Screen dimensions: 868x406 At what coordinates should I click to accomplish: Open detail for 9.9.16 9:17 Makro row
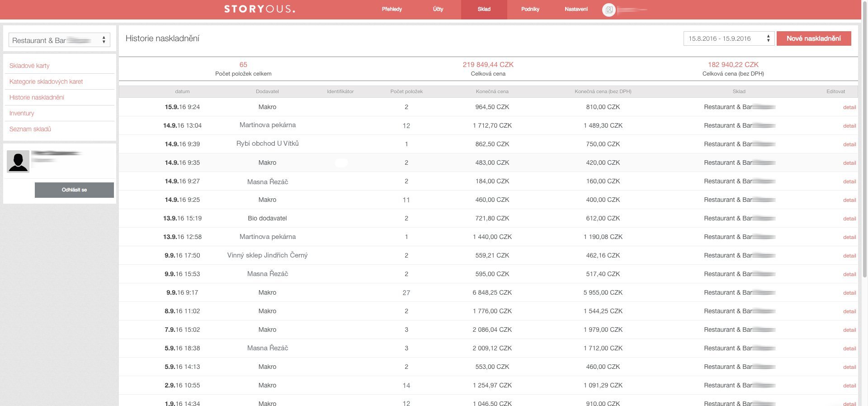pos(849,293)
